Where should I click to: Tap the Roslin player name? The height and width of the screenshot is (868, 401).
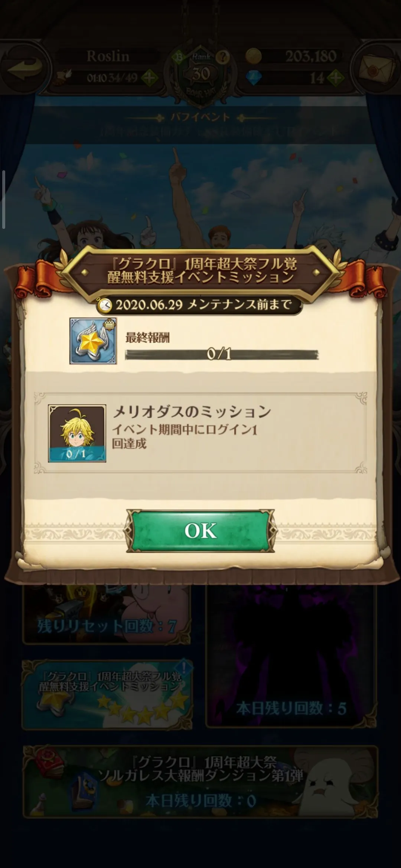pyautogui.click(x=108, y=56)
